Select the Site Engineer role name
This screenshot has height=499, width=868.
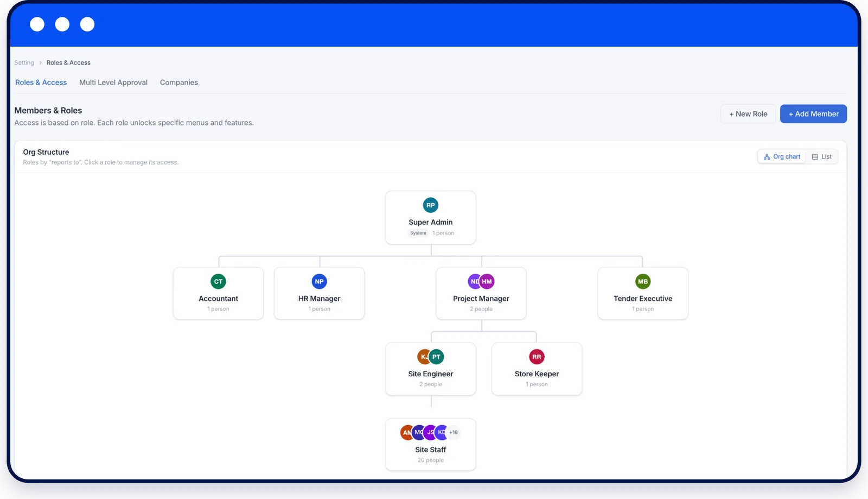pos(430,374)
